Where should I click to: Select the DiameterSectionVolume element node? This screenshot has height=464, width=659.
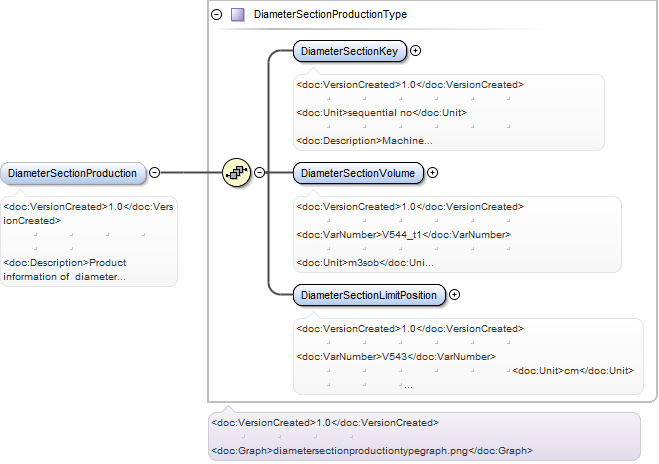(x=358, y=173)
